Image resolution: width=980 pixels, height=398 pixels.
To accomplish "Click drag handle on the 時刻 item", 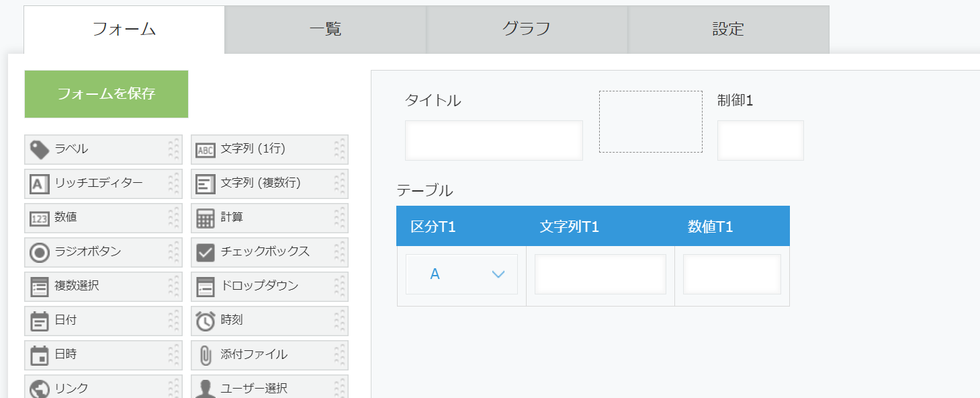I will point(339,321).
